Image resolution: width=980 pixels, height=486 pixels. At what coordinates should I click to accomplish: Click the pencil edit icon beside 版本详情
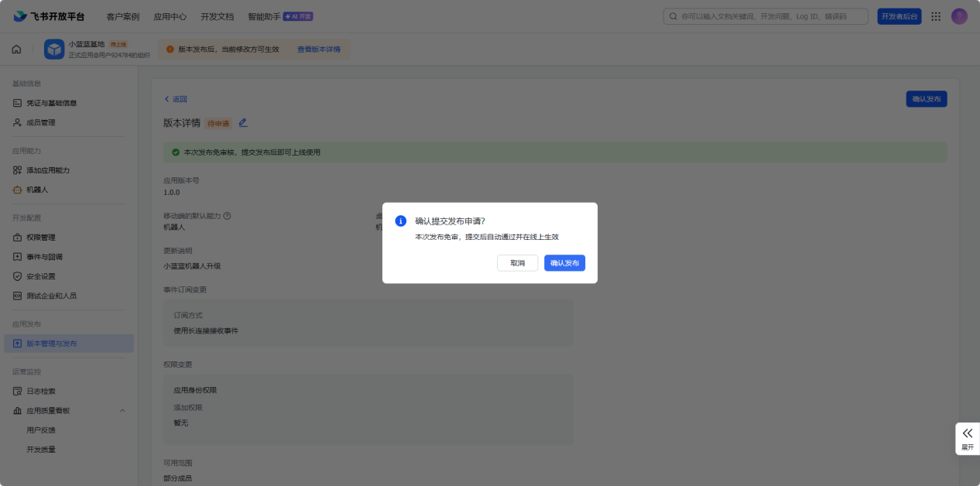(x=243, y=122)
